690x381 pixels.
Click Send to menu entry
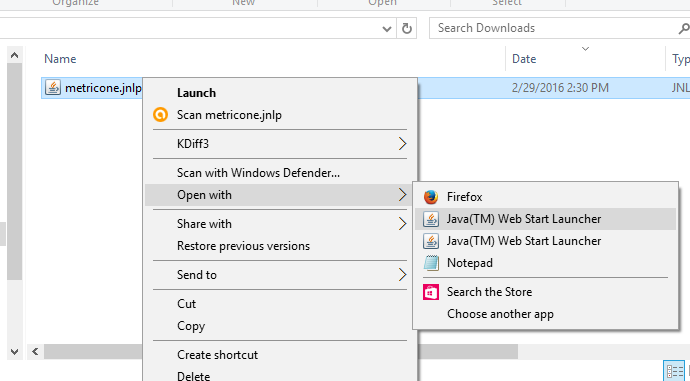281,275
